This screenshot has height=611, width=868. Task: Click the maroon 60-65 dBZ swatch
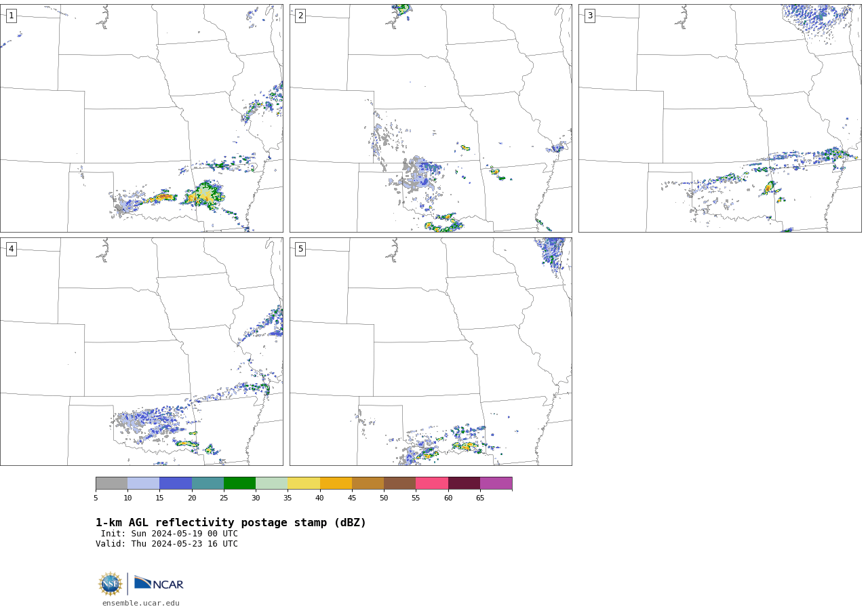464,484
